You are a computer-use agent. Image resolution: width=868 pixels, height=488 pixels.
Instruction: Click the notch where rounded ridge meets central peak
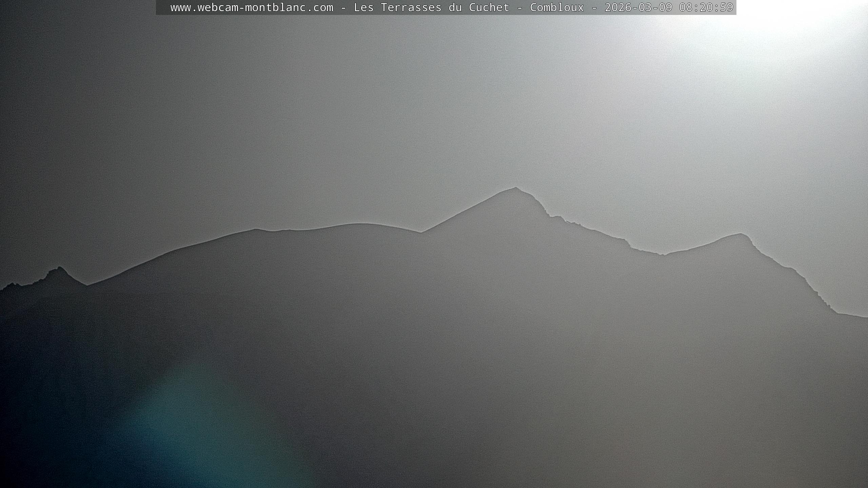pos(421,232)
